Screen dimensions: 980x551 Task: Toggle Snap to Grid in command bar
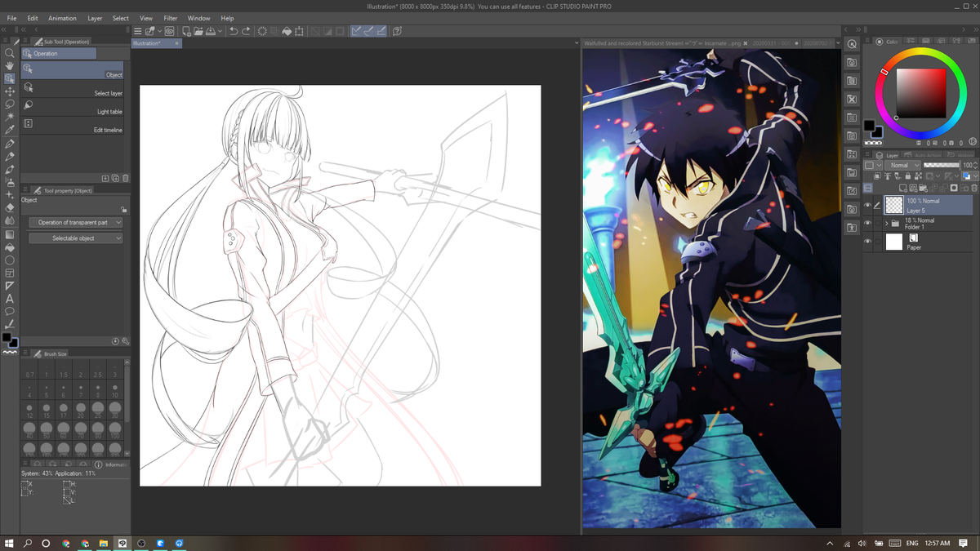pyautogui.click(x=381, y=31)
